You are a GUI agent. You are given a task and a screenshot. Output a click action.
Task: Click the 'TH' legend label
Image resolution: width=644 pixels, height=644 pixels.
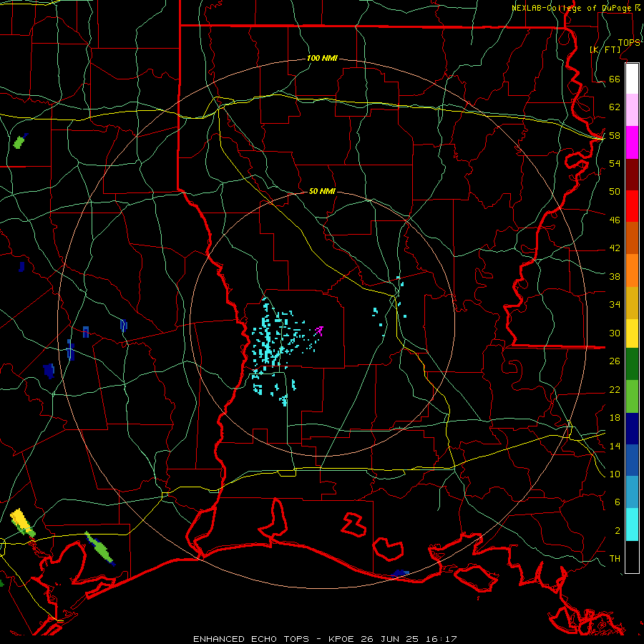[615, 559]
